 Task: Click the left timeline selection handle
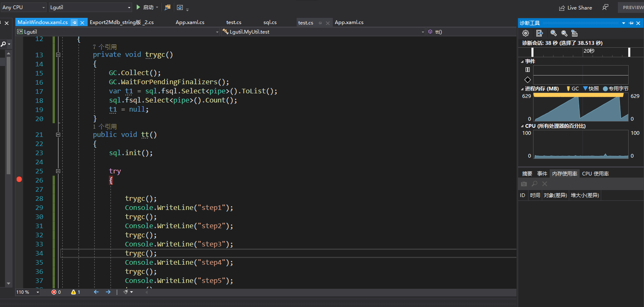click(x=533, y=52)
